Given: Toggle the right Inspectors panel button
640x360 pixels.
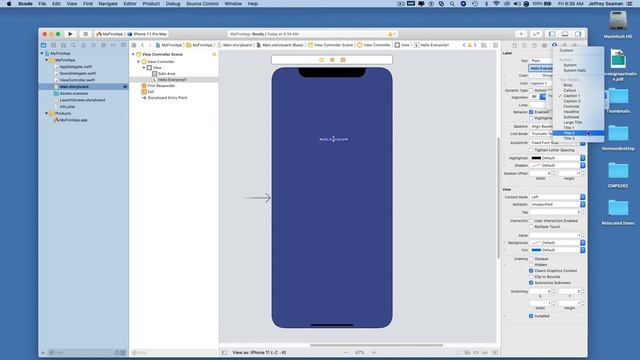Looking at the screenshot, I should click(x=578, y=34).
